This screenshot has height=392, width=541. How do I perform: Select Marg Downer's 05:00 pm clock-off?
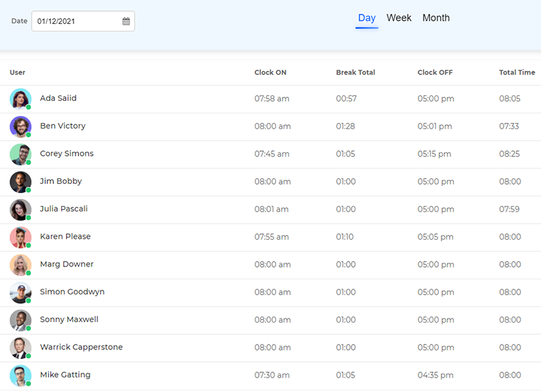click(x=435, y=264)
